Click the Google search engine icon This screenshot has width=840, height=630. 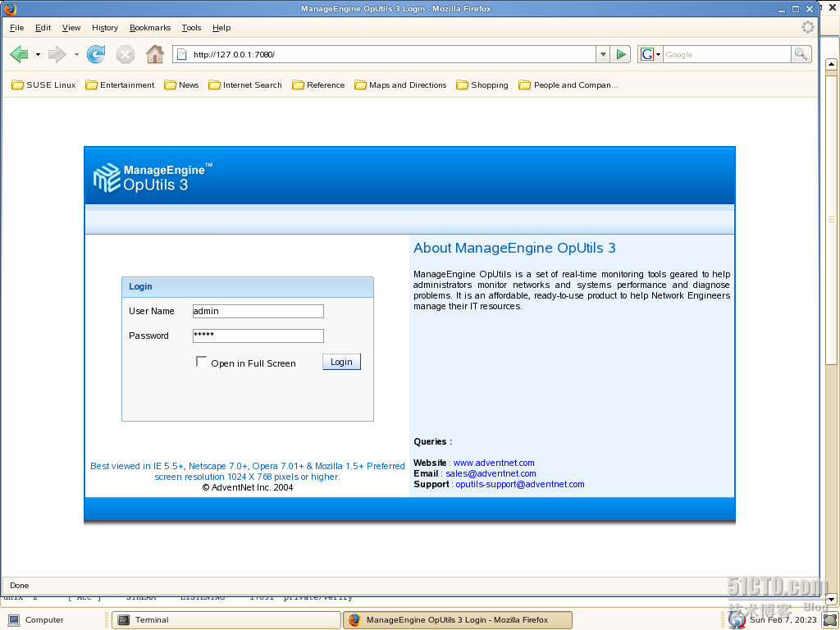646,54
